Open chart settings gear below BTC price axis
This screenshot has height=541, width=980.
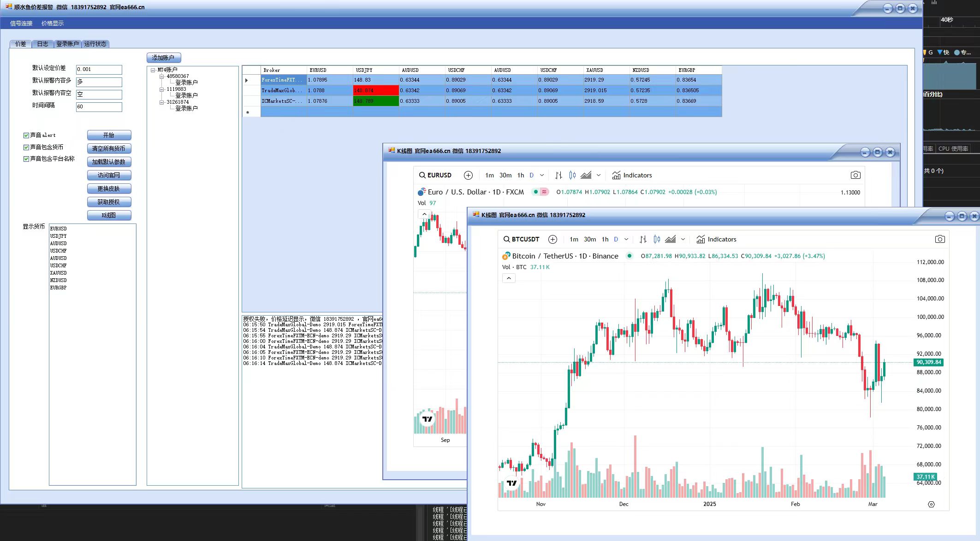931,504
